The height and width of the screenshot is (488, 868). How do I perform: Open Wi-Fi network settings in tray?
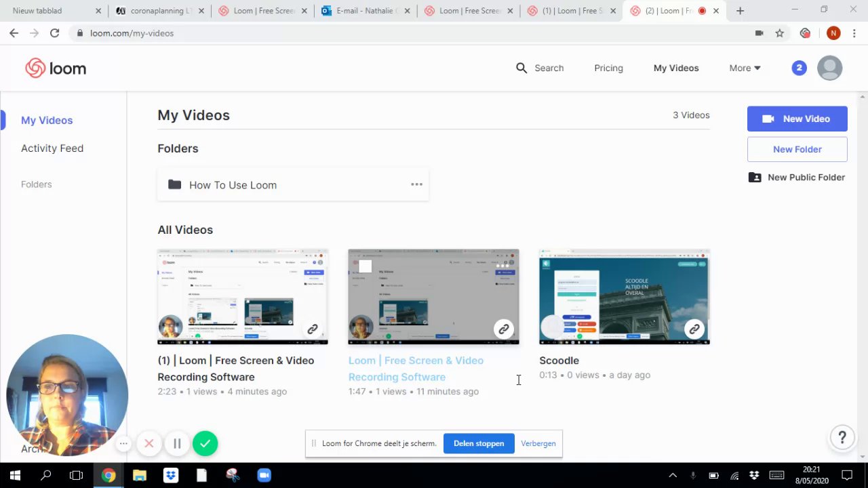point(735,475)
